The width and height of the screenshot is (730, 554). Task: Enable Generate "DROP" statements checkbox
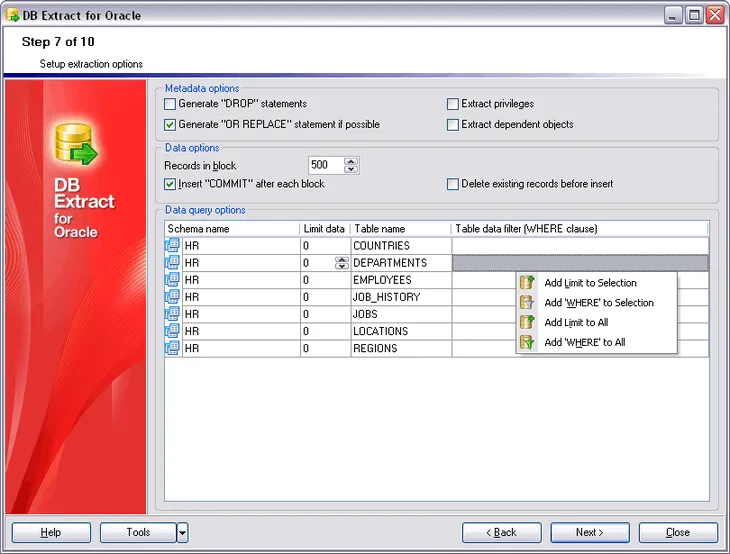coord(170,104)
